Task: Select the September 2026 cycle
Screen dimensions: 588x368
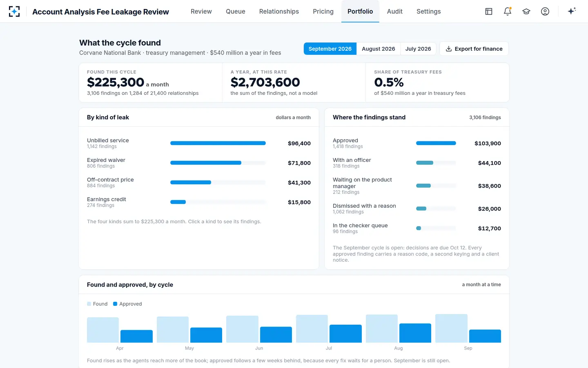Action: click(330, 49)
